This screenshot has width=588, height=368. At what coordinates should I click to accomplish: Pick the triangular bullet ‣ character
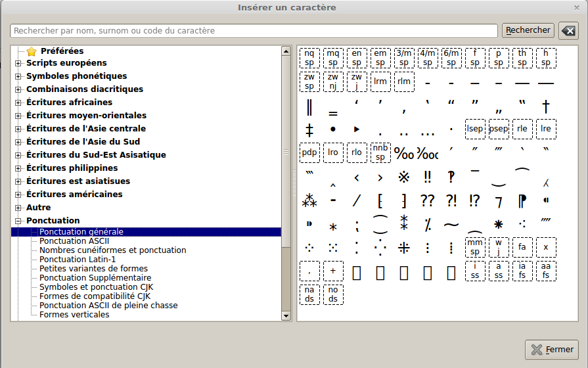point(357,129)
